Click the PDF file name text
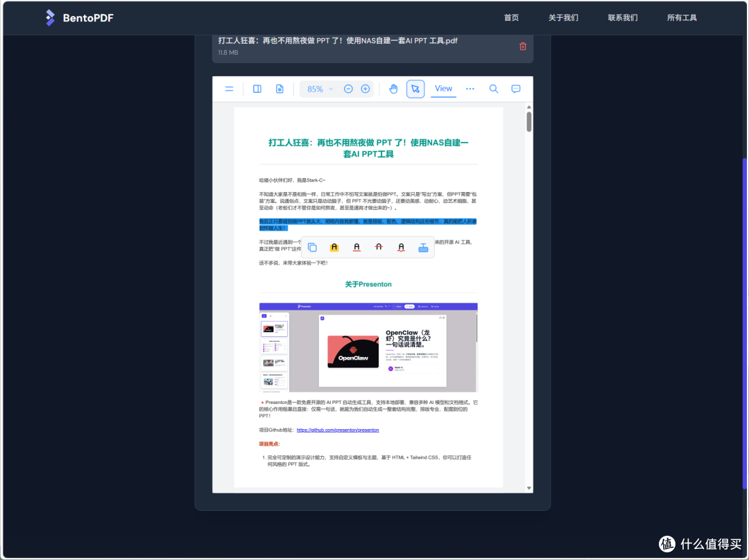Viewport: 749px width, 560px height. pos(338,41)
